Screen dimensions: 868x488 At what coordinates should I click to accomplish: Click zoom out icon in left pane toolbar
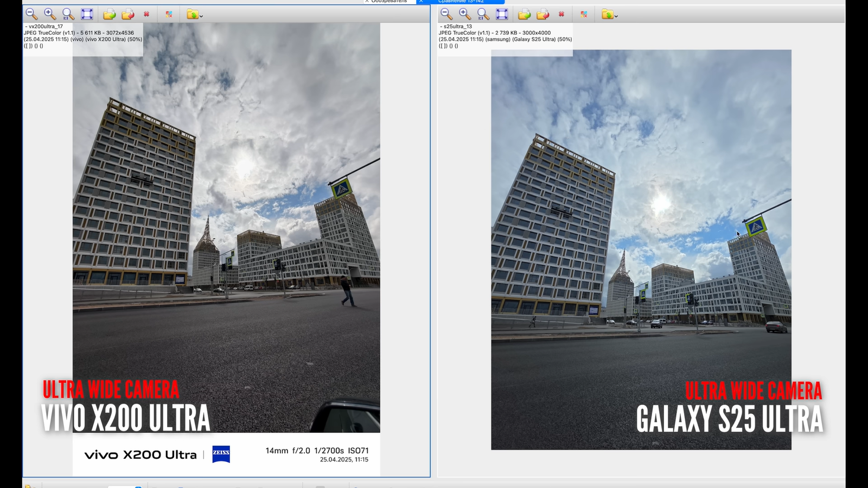click(x=31, y=14)
